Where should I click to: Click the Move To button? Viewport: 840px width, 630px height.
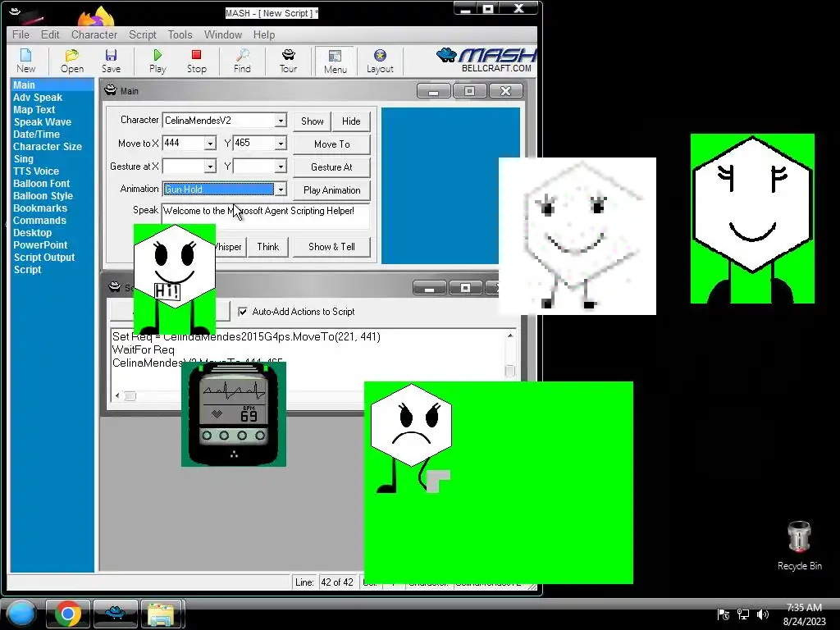click(x=331, y=144)
